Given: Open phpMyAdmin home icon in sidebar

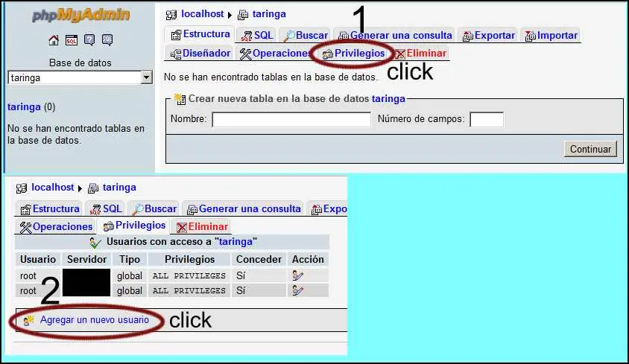Looking at the screenshot, I should (54, 40).
